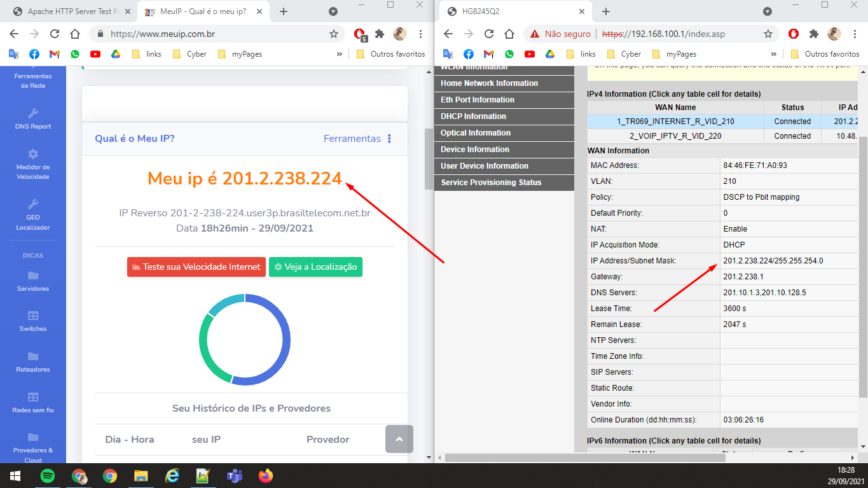This screenshot has height=488, width=868.
Task: Open Microsoft Teams from the taskbar
Action: pyautogui.click(x=235, y=475)
